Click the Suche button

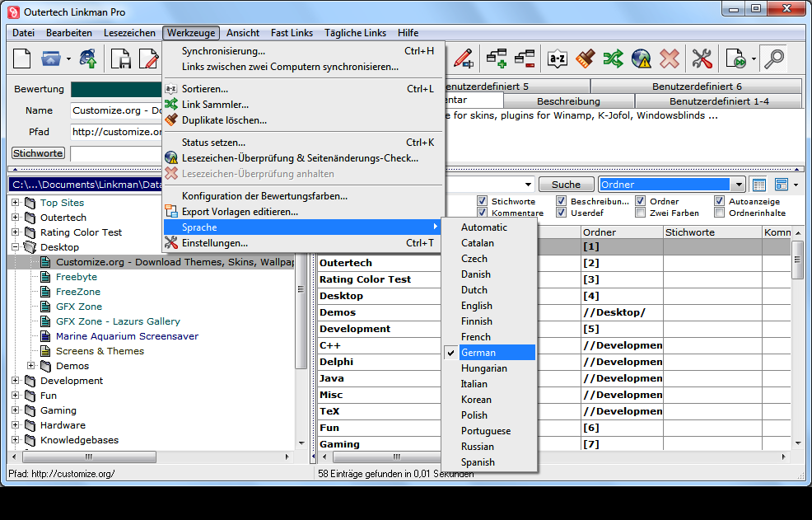(566, 185)
